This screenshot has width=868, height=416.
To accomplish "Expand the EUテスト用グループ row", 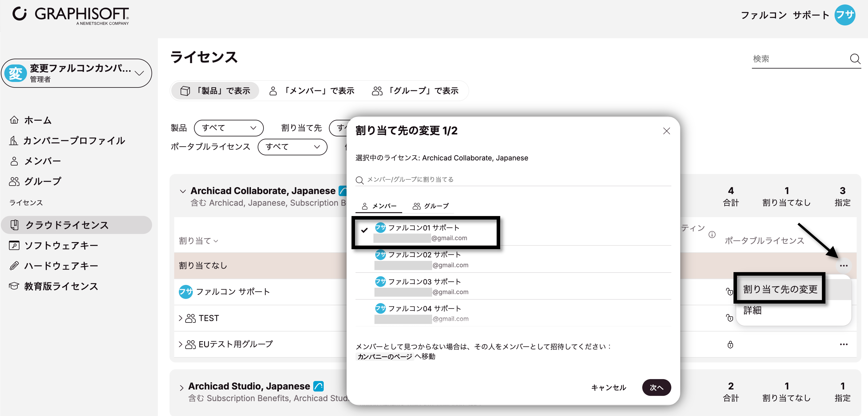I will [x=180, y=344].
